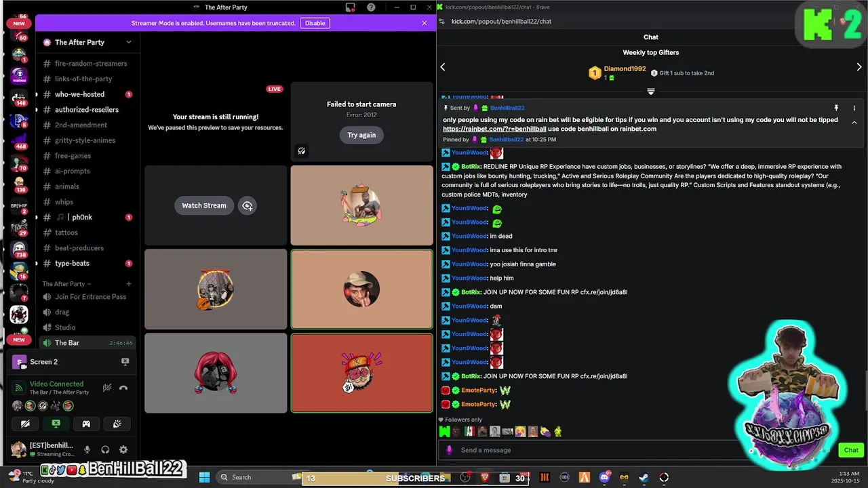The image size is (868, 488).
Task: Go to previous Kick chat banner
Action: click(x=443, y=67)
